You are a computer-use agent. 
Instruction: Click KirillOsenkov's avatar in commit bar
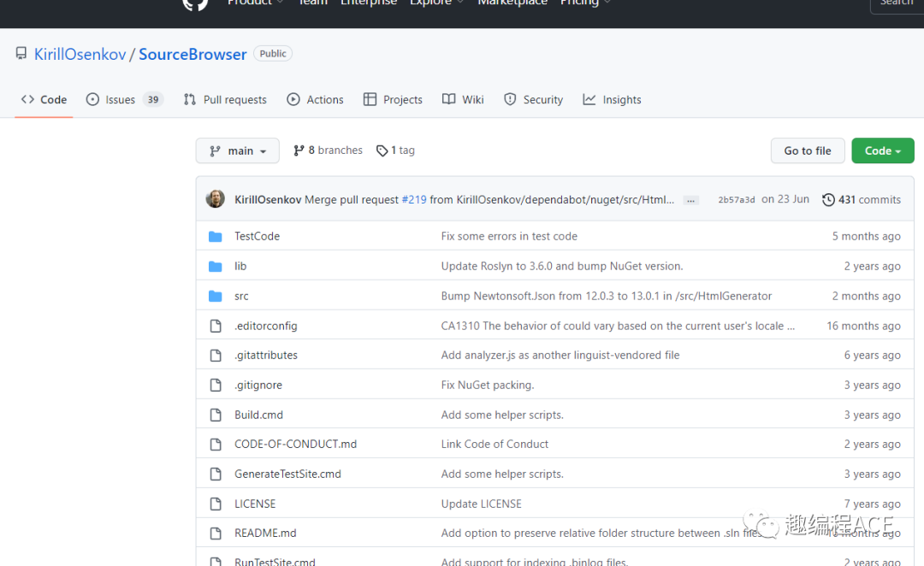(x=215, y=198)
